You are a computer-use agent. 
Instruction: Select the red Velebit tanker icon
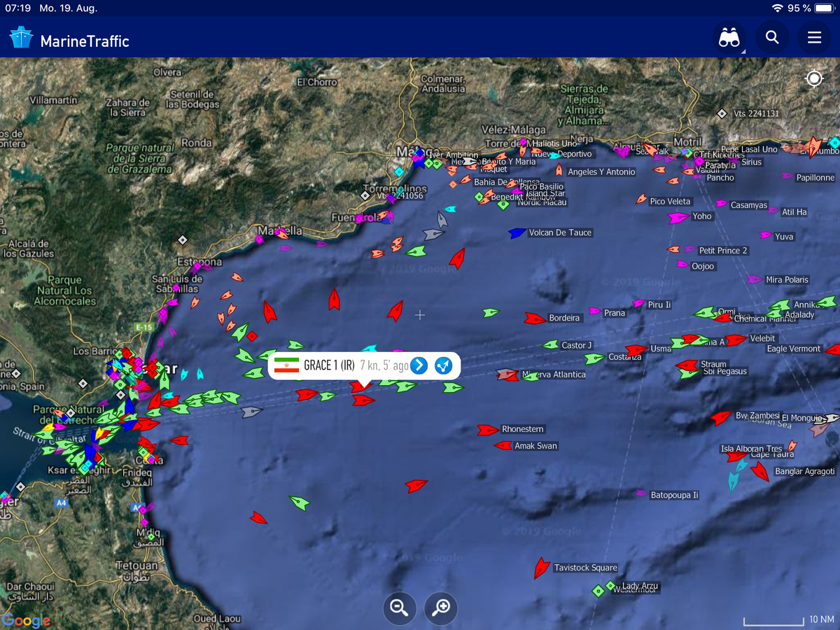click(x=736, y=339)
